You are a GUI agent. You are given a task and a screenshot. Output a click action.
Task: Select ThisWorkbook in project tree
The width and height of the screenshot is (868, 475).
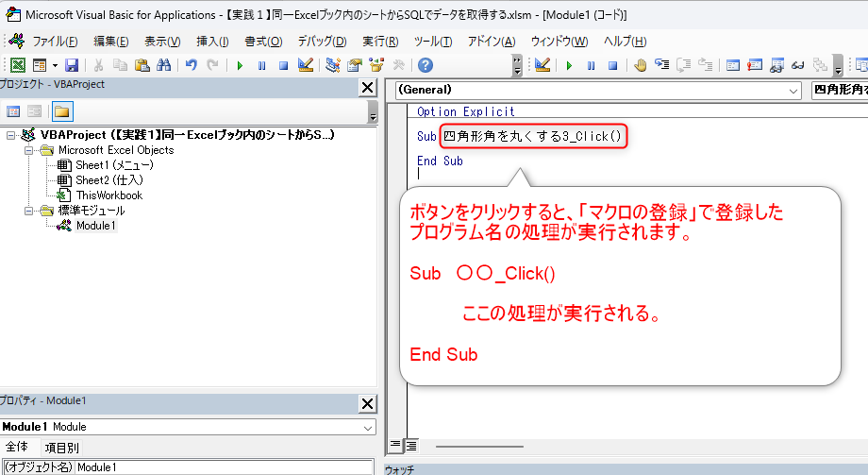pyautogui.click(x=109, y=195)
